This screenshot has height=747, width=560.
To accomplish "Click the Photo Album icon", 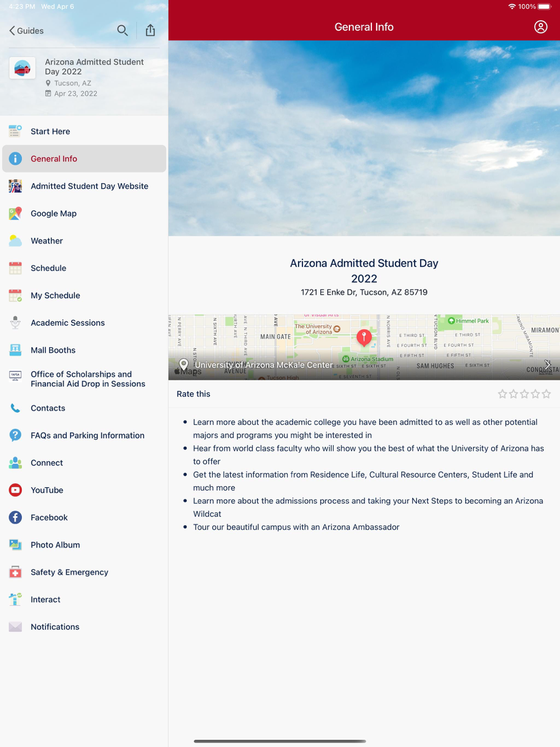I will click(x=16, y=545).
